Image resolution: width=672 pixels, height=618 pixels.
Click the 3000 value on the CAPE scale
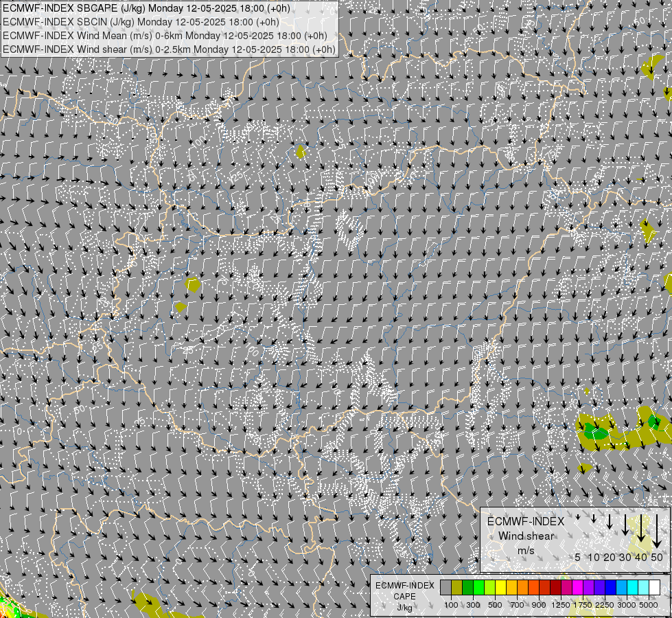click(x=627, y=605)
